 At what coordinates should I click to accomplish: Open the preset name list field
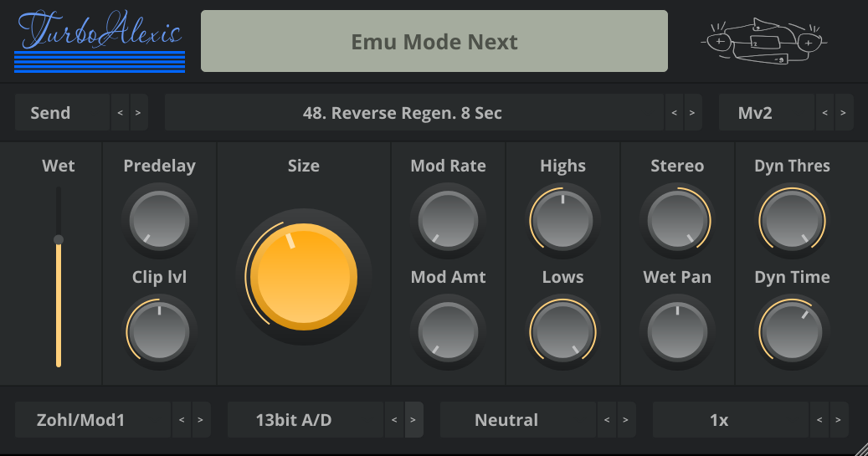coord(414,113)
